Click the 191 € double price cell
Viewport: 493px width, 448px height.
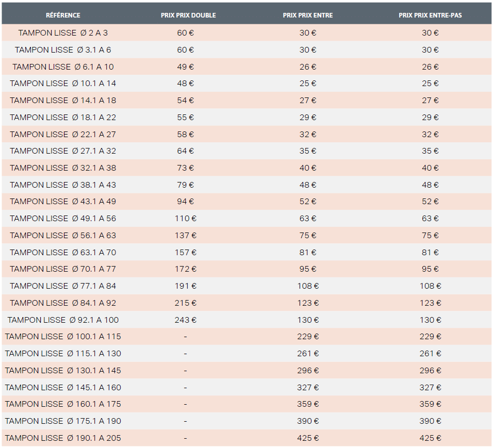tap(186, 286)
